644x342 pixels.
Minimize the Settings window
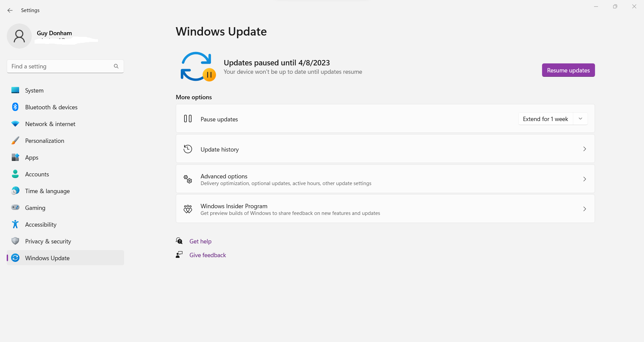[596, 6]
